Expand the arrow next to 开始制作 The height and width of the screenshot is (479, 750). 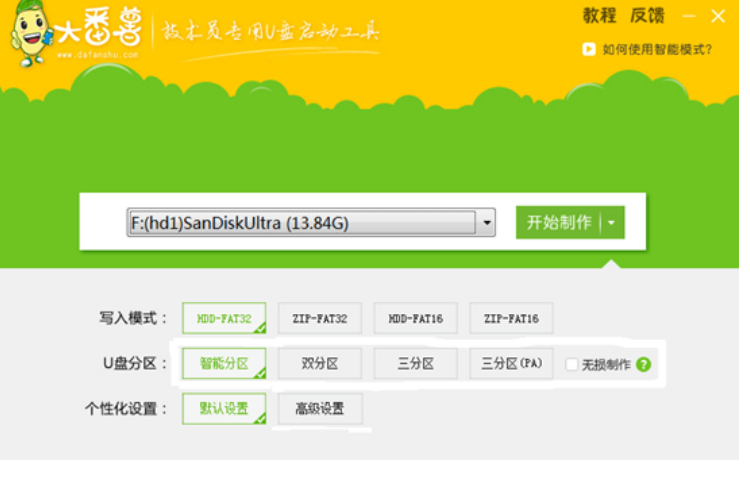click(x=611, y=223)
